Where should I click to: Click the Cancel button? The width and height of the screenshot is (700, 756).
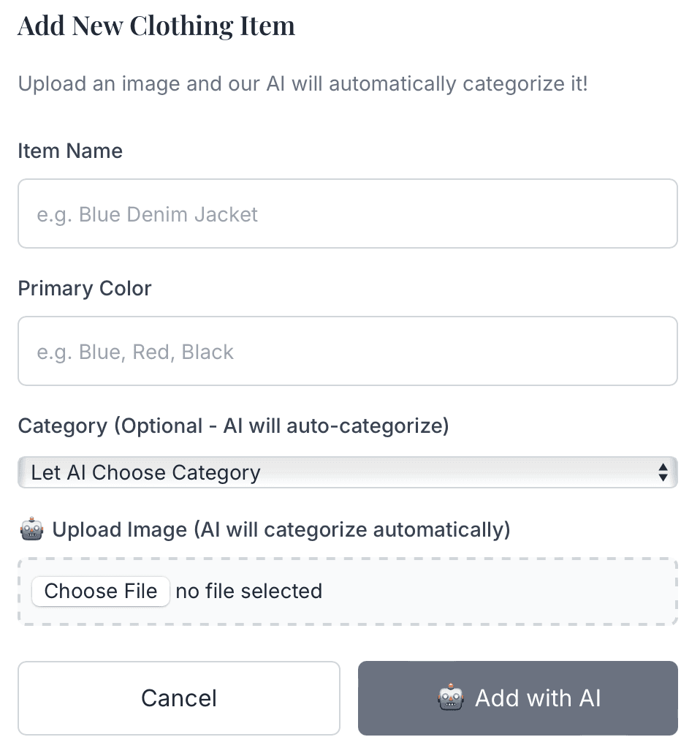(x=179, y=698)
